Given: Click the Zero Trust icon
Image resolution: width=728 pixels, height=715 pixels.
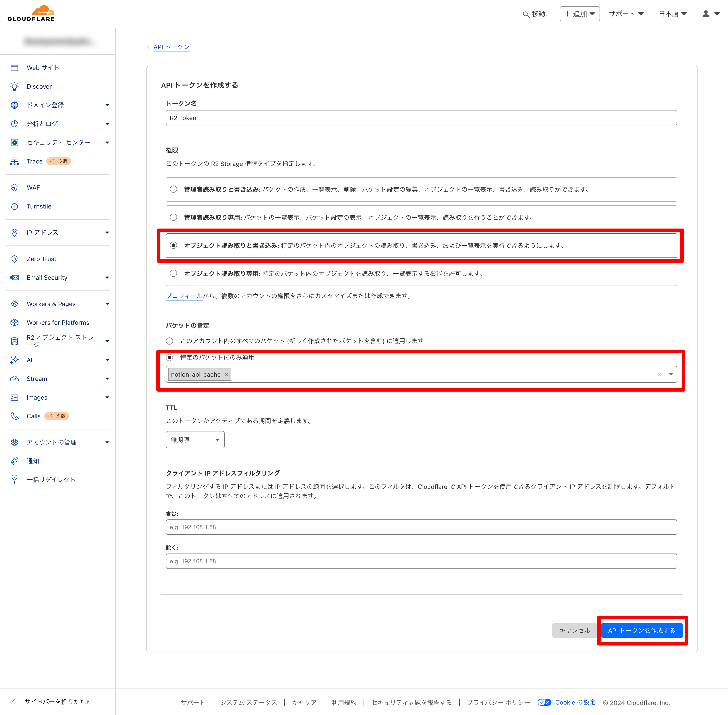Looking at the screenshot, I should [x=14, y=259].
